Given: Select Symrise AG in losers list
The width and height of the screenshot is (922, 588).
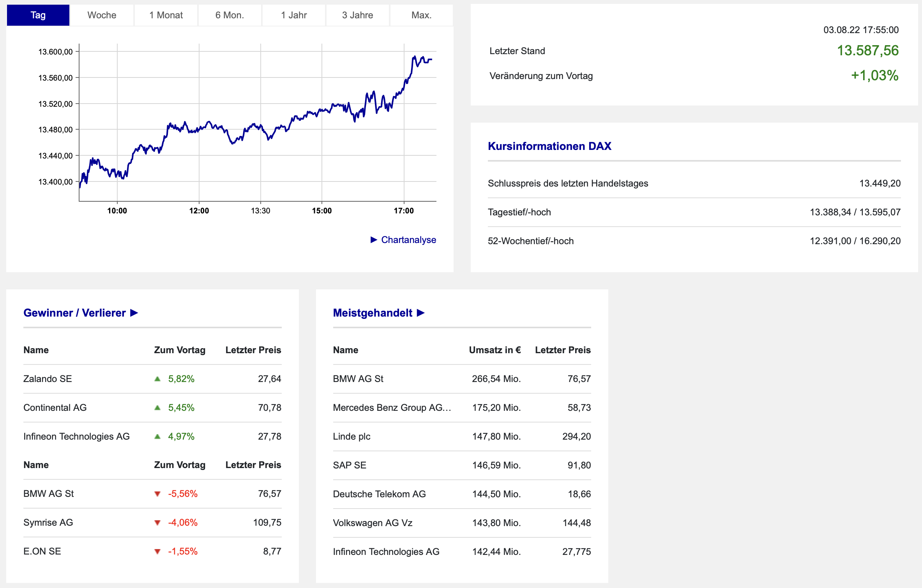Looking at the screenshot, I should pyautogui.click(x=48, y=523).
